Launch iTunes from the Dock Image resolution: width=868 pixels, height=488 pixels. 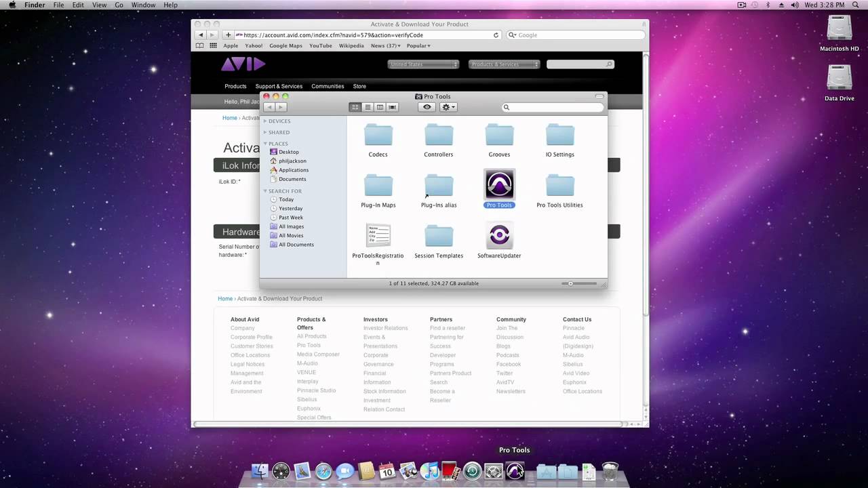(x=430, y=470)
